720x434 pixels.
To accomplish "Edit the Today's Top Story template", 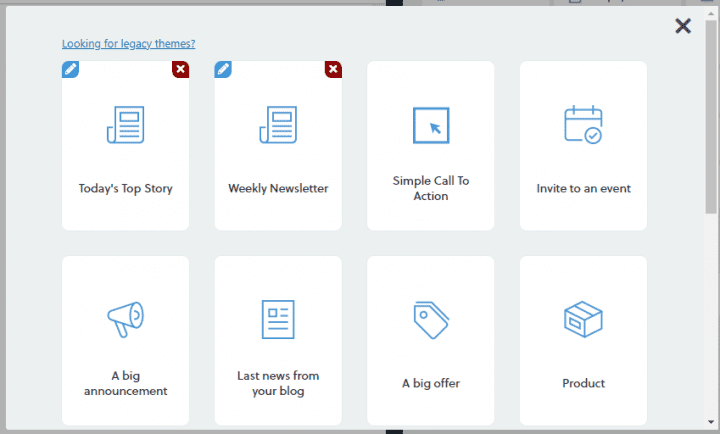I will click(x=71, y=69).
